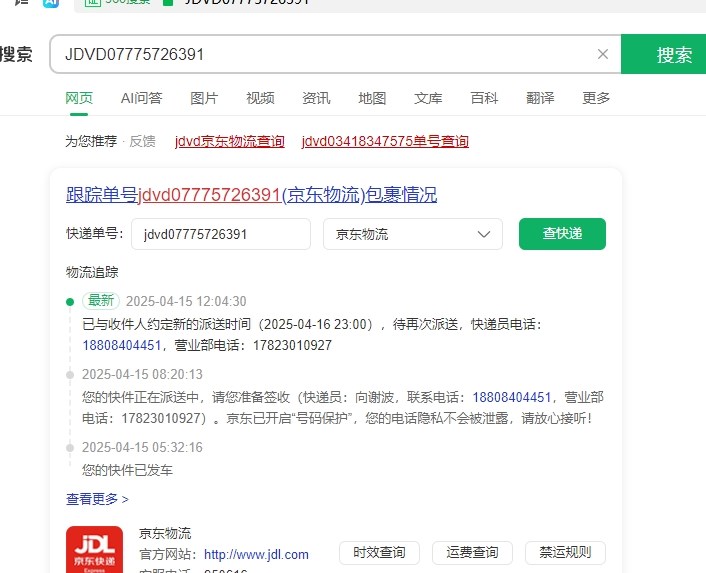
Task: Open suggested search jdvd京东物流查询
Action: pyautogui.click(x=230, y=141)
